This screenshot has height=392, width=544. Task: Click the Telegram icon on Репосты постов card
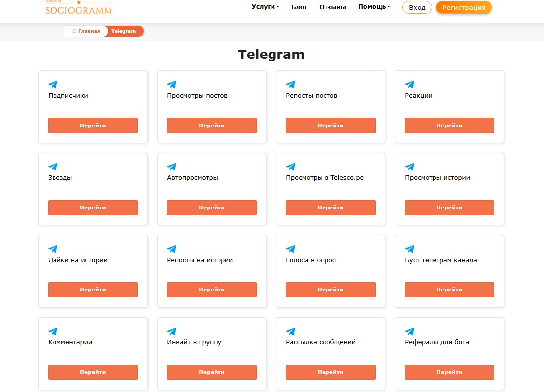291,84
